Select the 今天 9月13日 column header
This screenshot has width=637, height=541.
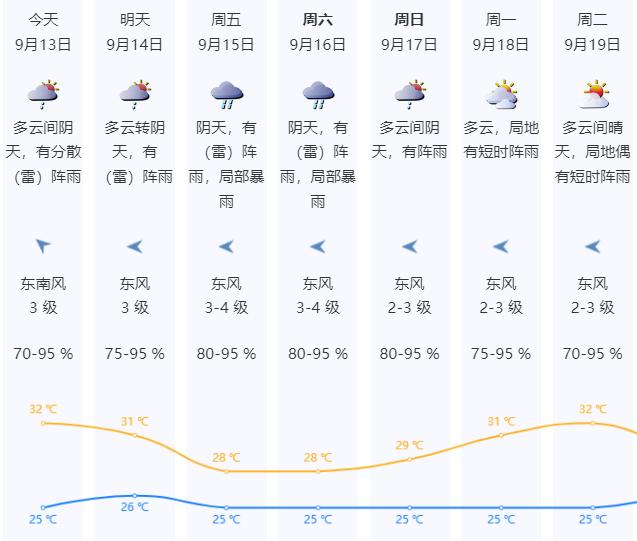[43, 32]
